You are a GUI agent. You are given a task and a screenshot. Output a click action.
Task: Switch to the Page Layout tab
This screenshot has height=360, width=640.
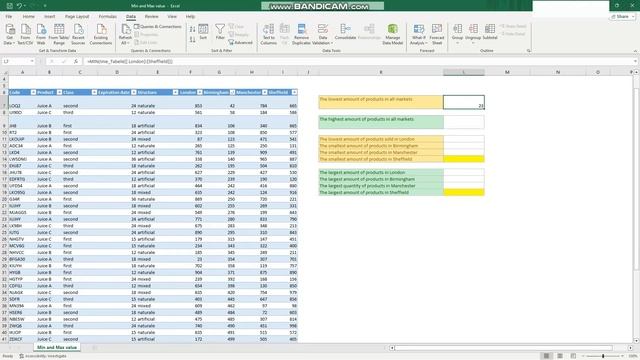[x=77, y=17]
